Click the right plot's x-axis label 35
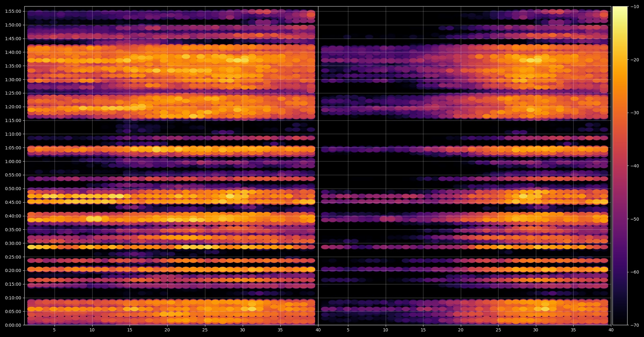Image resolution: width=644 pixels, height=337 pixels. (574, 330)
